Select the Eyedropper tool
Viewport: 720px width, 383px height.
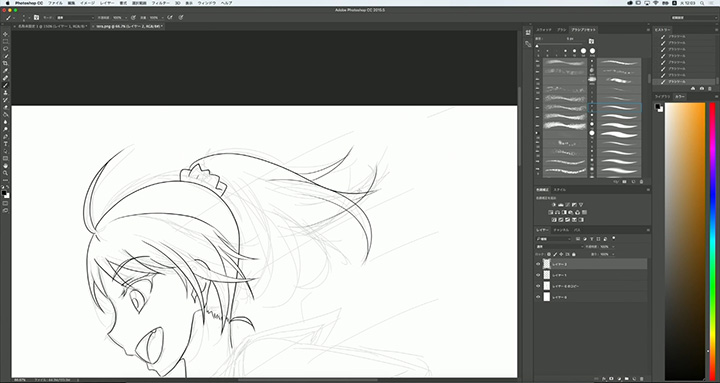tap(6, 71)
